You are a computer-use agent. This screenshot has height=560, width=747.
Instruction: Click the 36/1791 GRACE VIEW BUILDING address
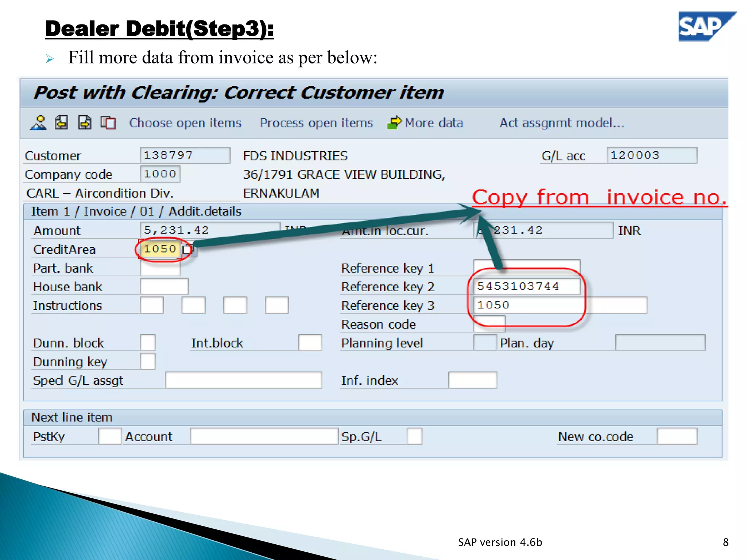344,175
